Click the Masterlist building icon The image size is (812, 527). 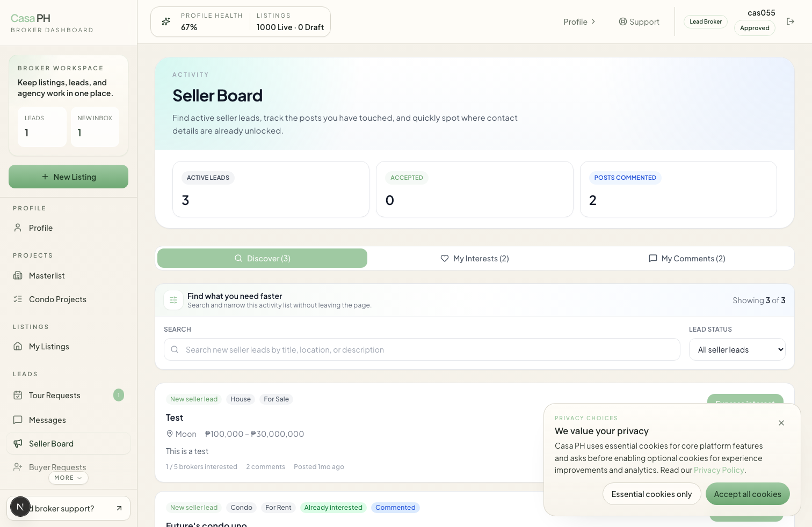18,275
